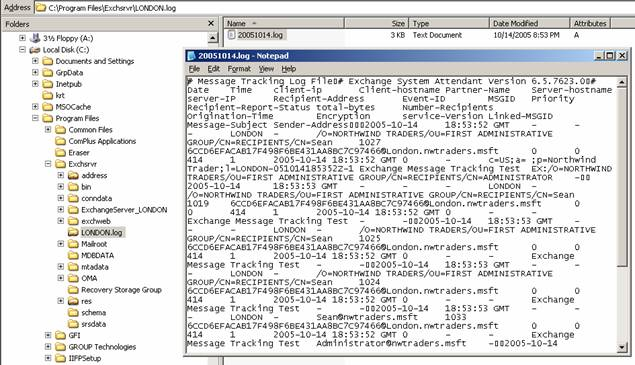Expand the GFI tree node

48,335
